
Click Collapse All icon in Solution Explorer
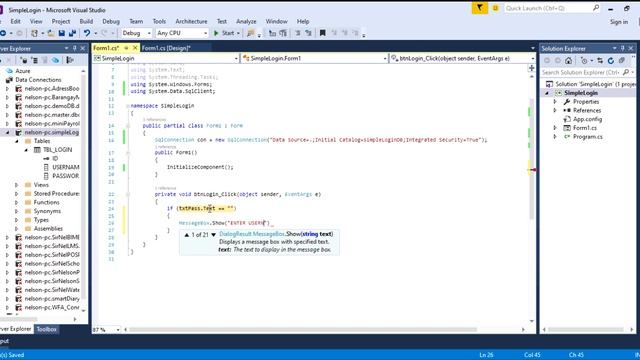(x=622, y=60)
